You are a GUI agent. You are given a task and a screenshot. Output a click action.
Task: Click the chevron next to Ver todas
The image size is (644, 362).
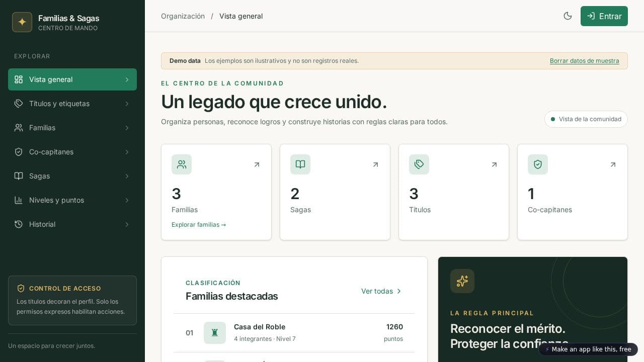click(x=399, y=291)
